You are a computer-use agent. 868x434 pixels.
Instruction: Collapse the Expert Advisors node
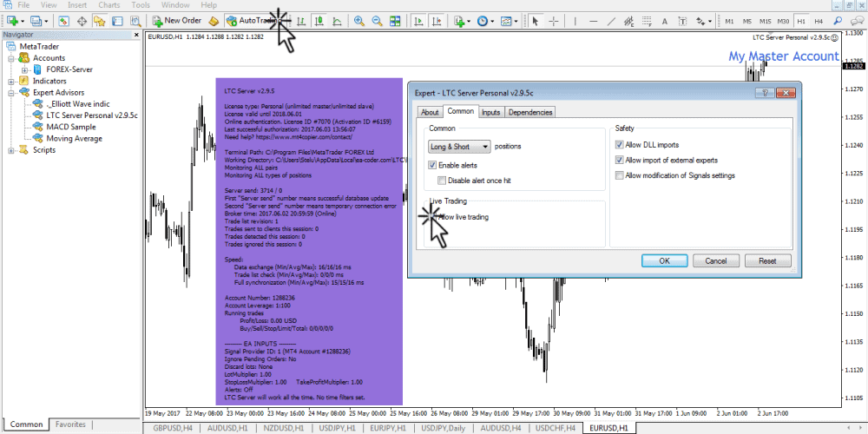coord(11,93)
